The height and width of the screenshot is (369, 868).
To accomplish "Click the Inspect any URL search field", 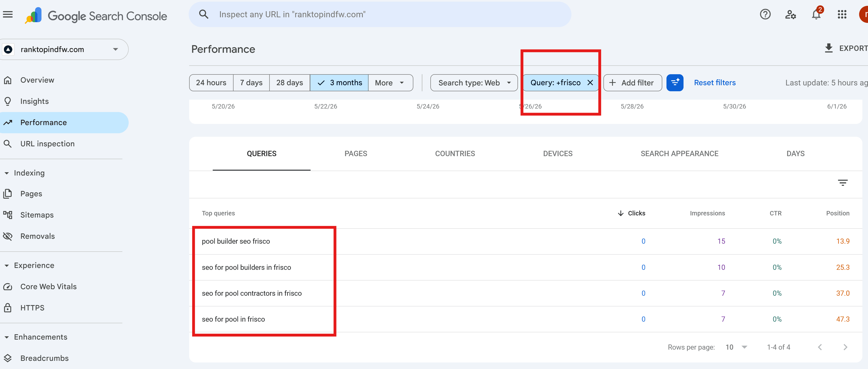I will (x=380, y=14).
